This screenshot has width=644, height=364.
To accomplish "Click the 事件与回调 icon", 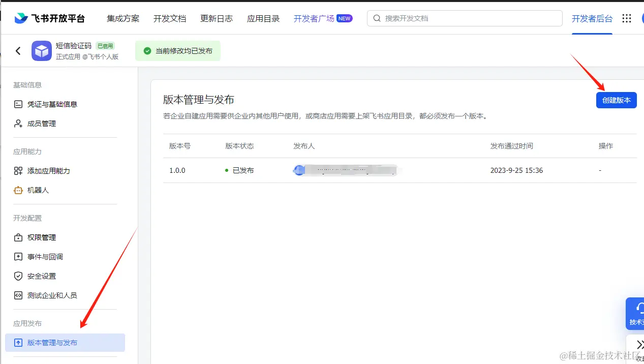I will click(18, 257).
